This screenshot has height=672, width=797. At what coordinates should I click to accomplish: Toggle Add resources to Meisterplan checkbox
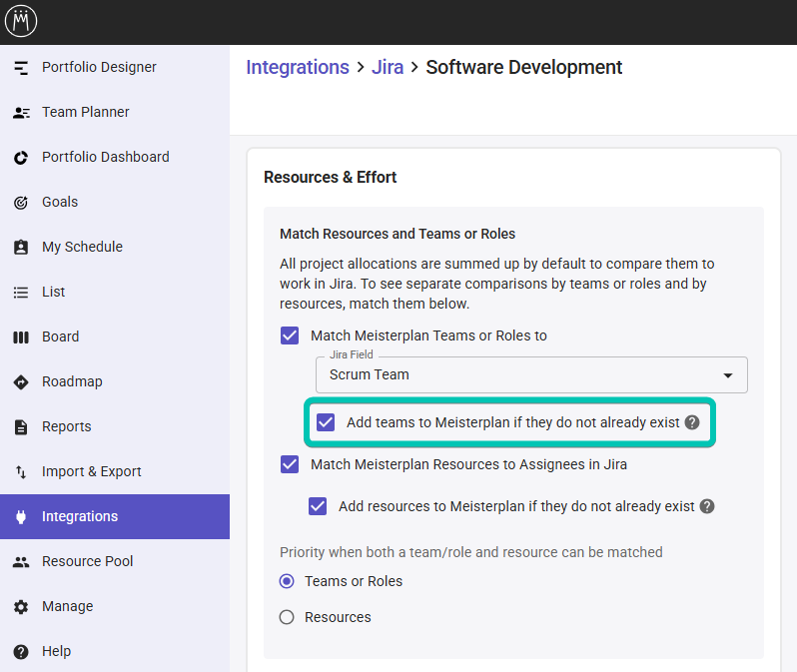coord(318,506)
